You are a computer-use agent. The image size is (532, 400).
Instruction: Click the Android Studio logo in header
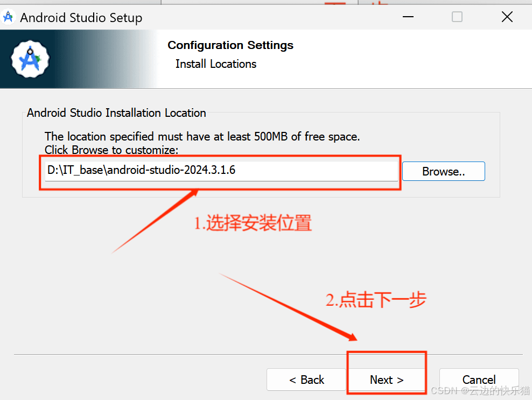tap(30, 59)
